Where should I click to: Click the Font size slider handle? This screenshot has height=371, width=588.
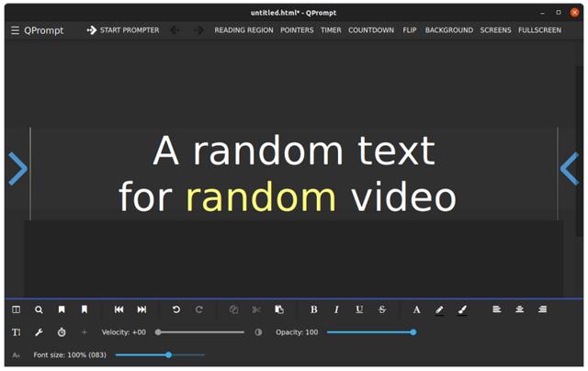click(x=169, y=354)
